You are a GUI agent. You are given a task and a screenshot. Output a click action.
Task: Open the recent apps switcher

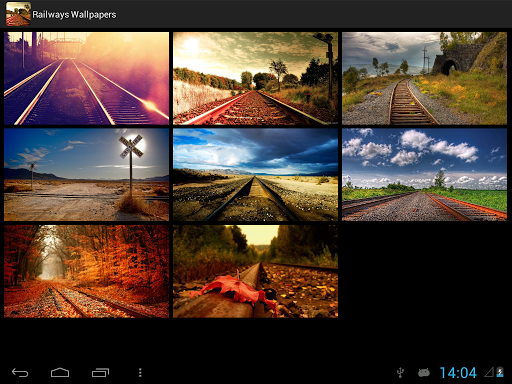point(100,372)
